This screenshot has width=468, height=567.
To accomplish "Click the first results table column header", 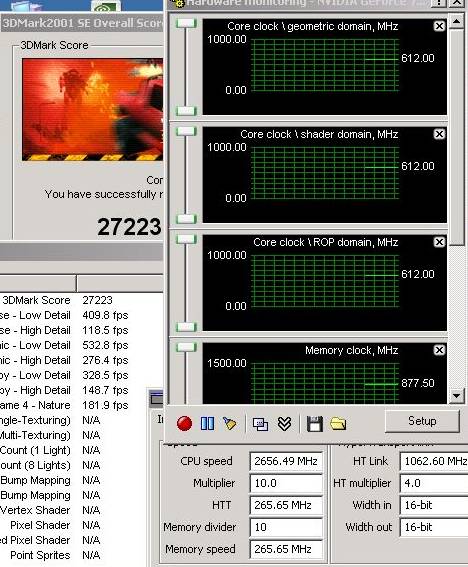I will tap(38, 283).
